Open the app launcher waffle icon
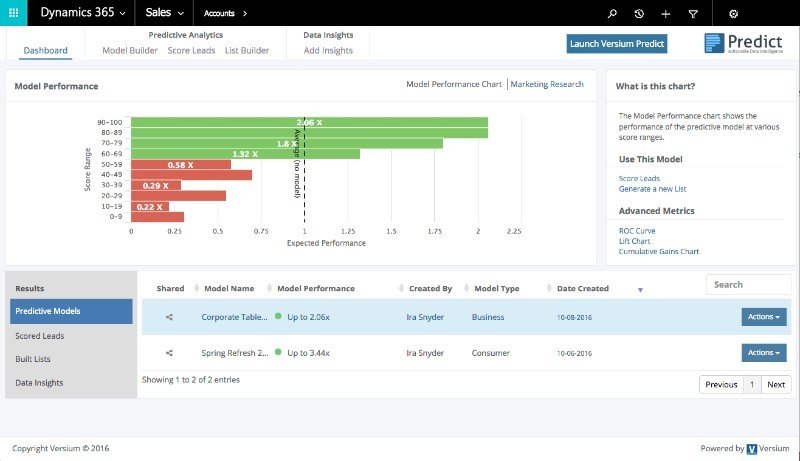Image resolution: width=800 pixels, height=461 pixels. tap(13, 13)
